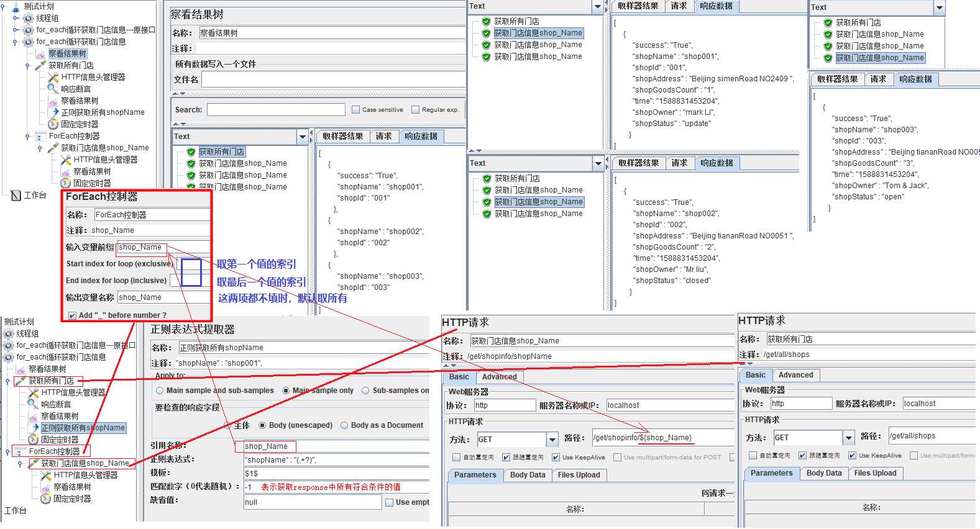Select 工作台 row in lower tree
Screen dimensions: 980x529
click(x=15, y=510)
